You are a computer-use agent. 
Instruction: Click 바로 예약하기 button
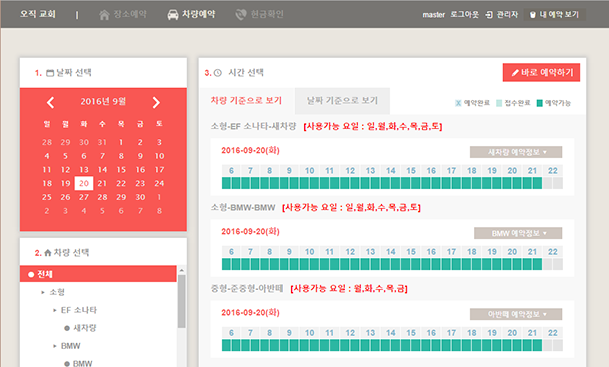click(x=541, y=73)
